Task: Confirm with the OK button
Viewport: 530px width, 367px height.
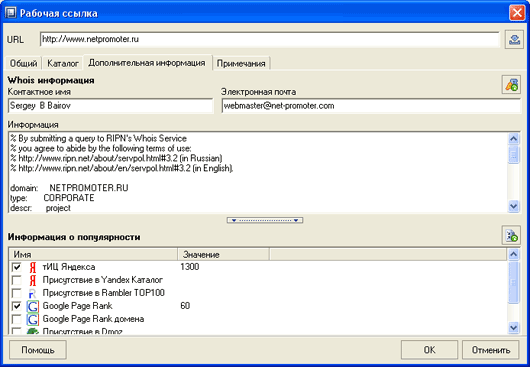Action: coord(429,350)
